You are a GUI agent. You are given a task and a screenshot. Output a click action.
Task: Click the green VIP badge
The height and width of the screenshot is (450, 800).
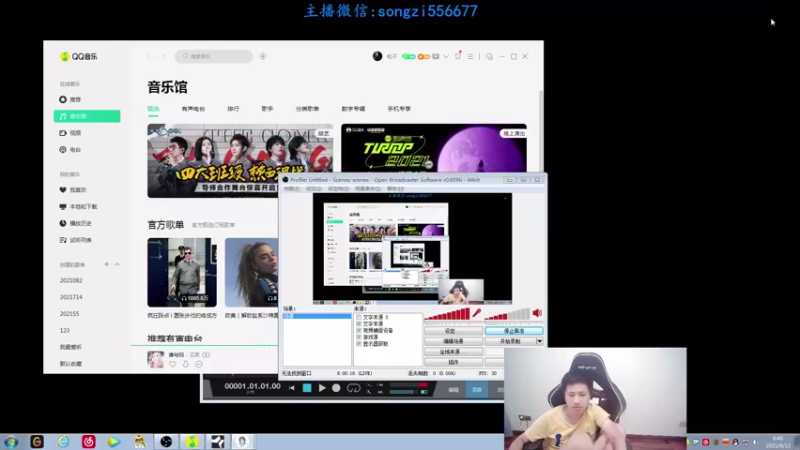coord(409,57)
